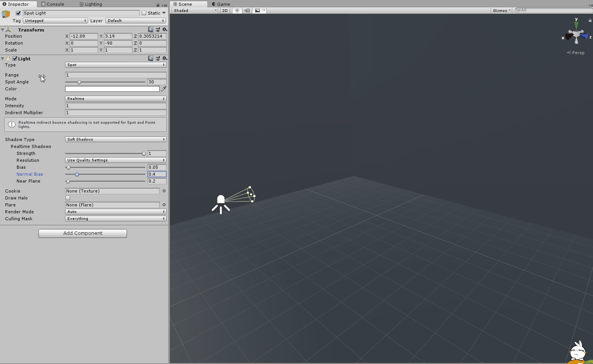593x364 pixels.
Task: Click the shadow Strength slider
Action: pos(105,153)
